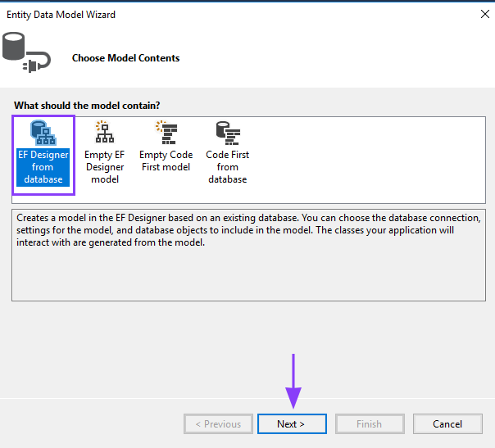Pick the Empty Code First model icon
The width and height of the screenshot is (495, 448).
166,133
